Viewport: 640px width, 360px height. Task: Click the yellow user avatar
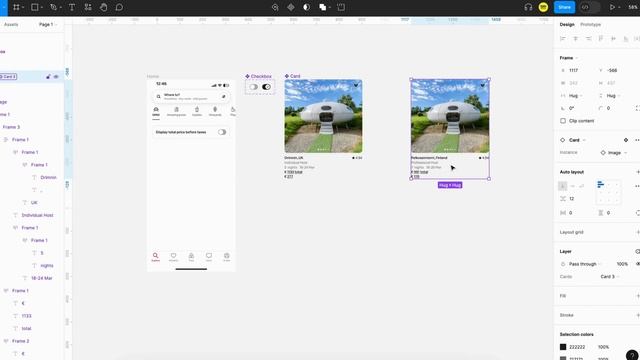[x=543, y=7]
